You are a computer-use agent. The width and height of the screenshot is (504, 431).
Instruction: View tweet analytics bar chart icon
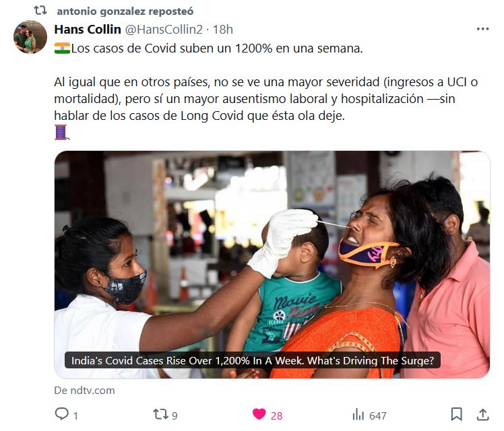coord(358,415)
